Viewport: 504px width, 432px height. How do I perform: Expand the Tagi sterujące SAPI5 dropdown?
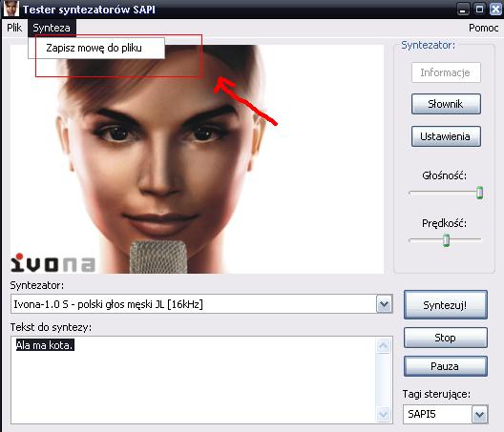[x=479, y=414]
